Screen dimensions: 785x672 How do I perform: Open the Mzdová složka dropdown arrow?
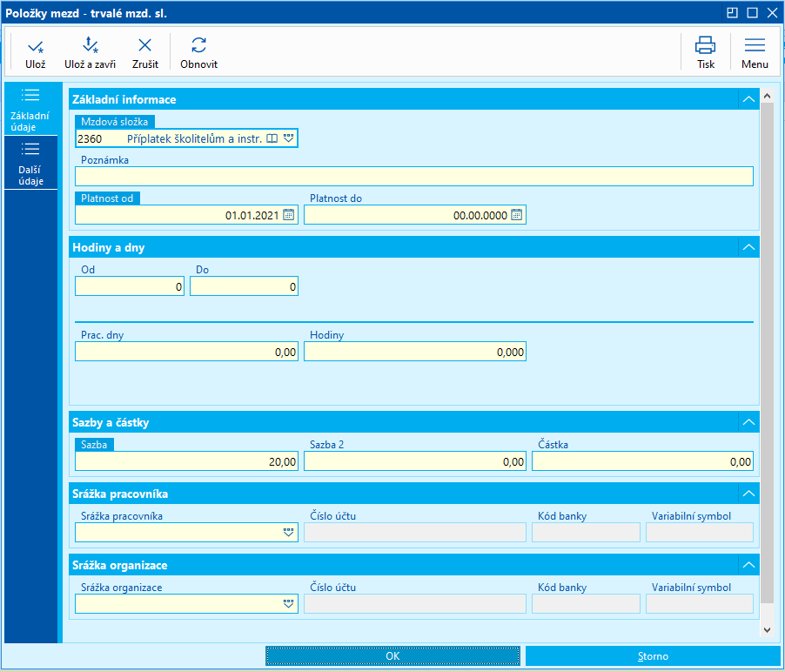coord(289,138)
